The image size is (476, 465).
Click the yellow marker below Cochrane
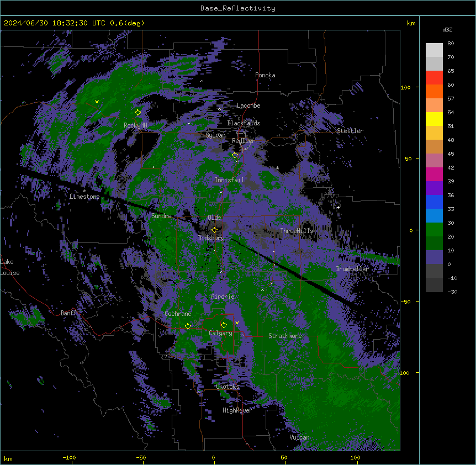click(188, 326)
